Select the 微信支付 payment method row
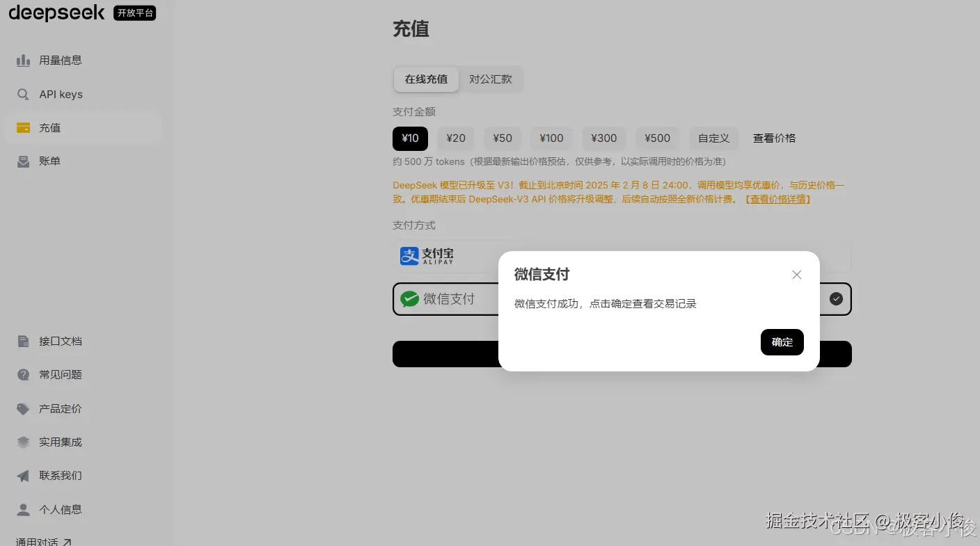 (x=622, y=299)
